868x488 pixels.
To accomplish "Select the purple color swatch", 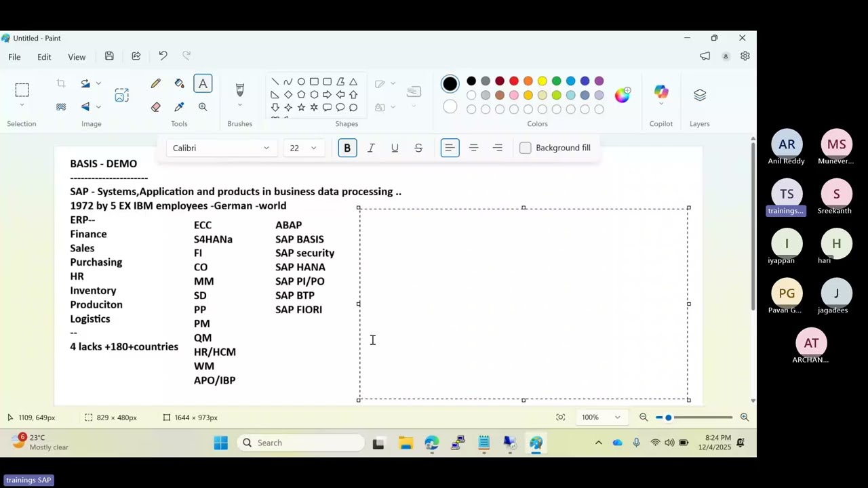I will click(x=599, y=81).
